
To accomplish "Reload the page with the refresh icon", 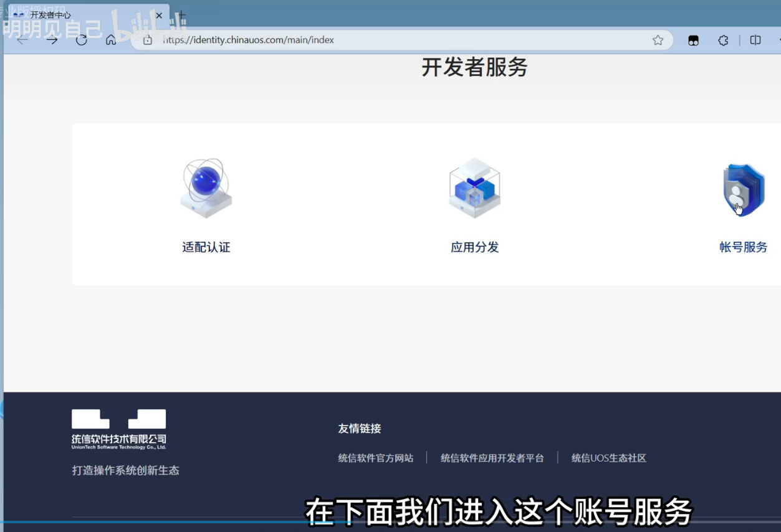I will click(82, 40).
